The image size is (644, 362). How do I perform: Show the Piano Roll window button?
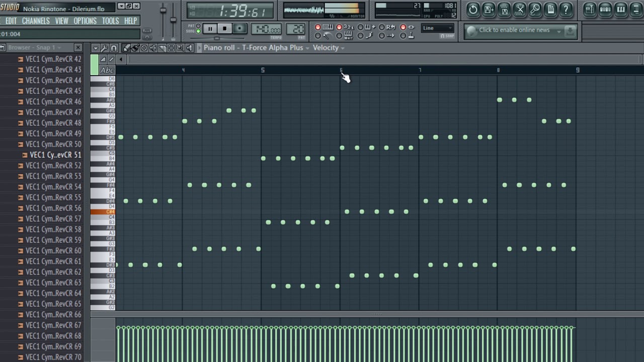[x=621, y=9]
